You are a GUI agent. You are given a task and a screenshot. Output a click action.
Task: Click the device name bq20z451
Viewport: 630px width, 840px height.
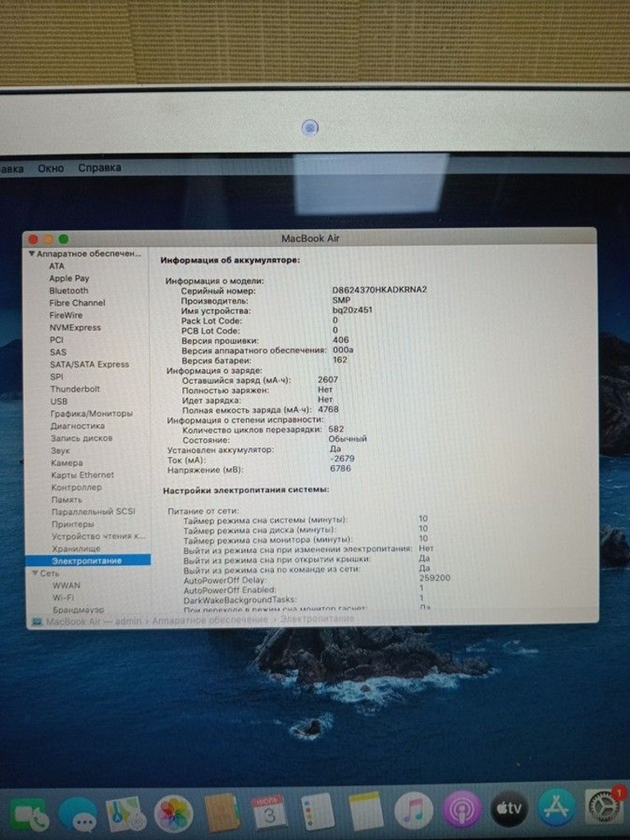coord(352,309)
